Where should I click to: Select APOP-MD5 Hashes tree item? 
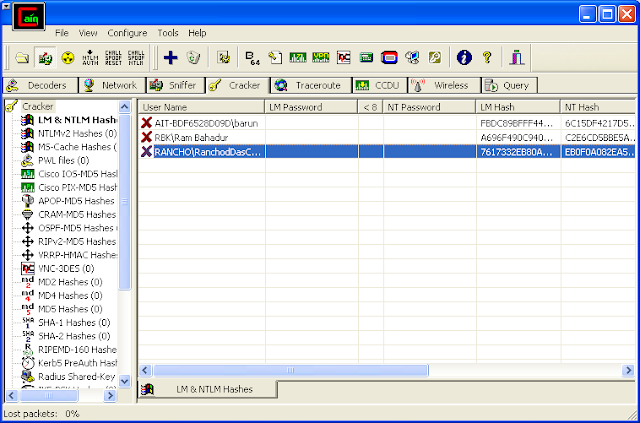(76, 201)
